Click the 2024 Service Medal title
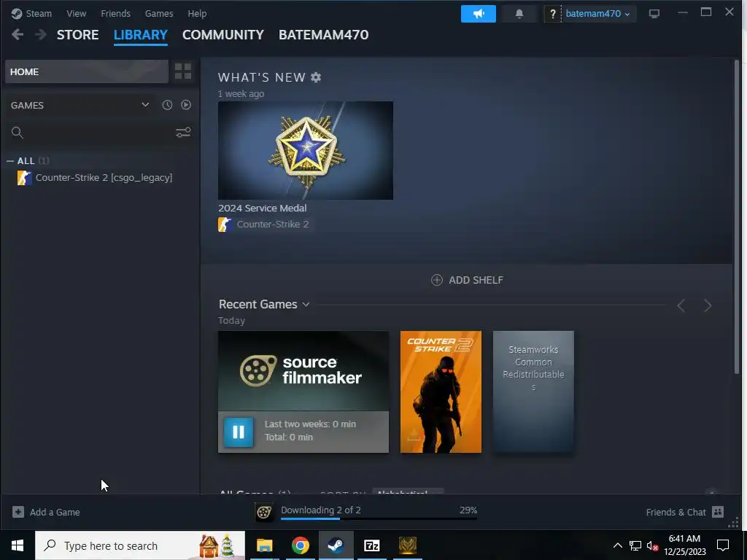This screenshot has width=747, height=560. coord(262,208)
